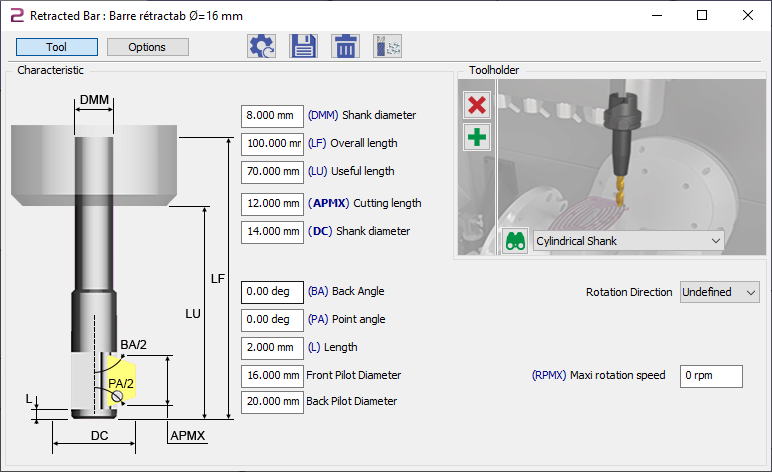Remove toolholder with the red X icon

click(x=477, y=105)
